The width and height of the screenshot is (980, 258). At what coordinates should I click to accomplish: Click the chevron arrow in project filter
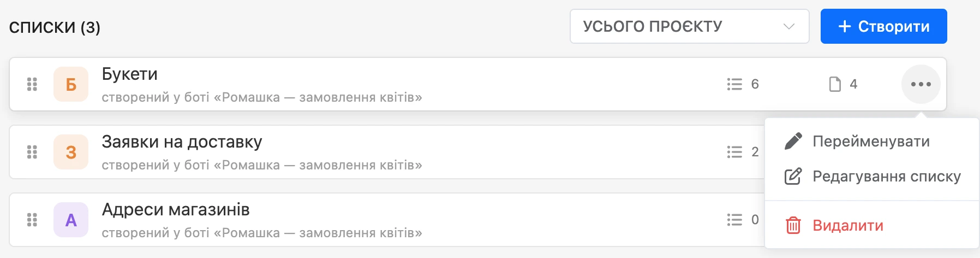pos(788,26)
